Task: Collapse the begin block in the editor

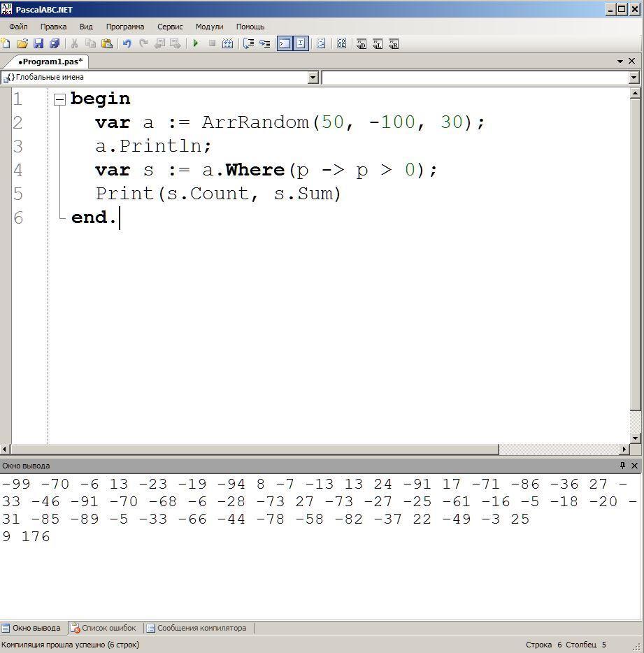Action: tap(60, 99)
